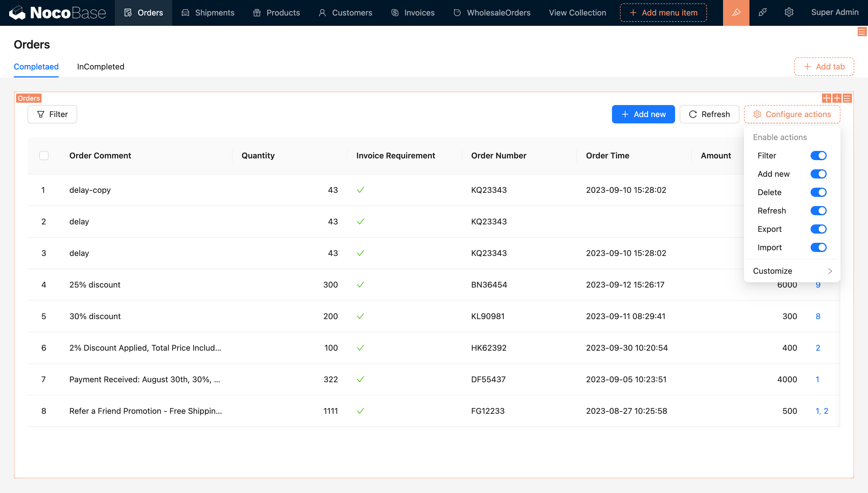Open the plugin manager icon
Screen dimensions: 868x493
point(762,13)
